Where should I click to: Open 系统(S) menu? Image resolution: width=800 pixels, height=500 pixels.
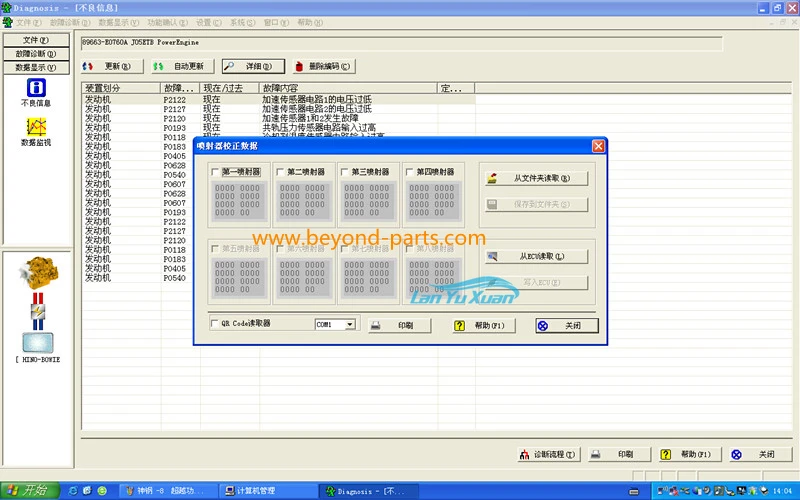click(242, 22)
